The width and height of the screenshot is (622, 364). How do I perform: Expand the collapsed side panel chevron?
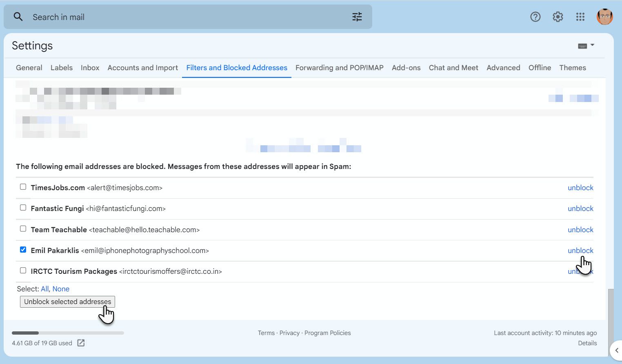coord(617,350)
